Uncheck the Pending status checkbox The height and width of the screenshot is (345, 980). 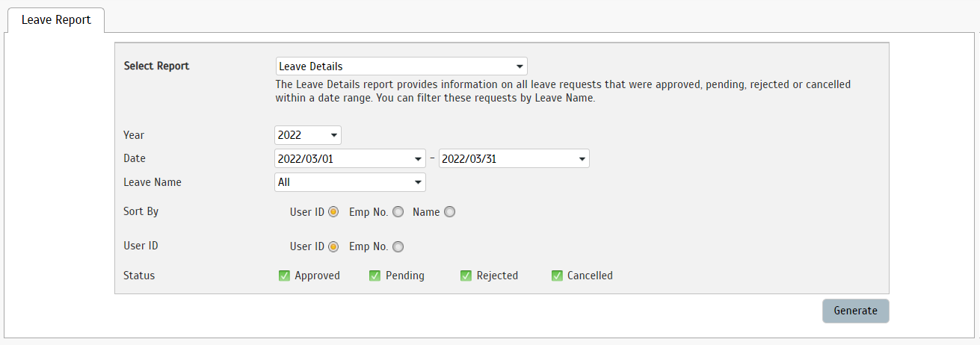(x=375, y=276)
